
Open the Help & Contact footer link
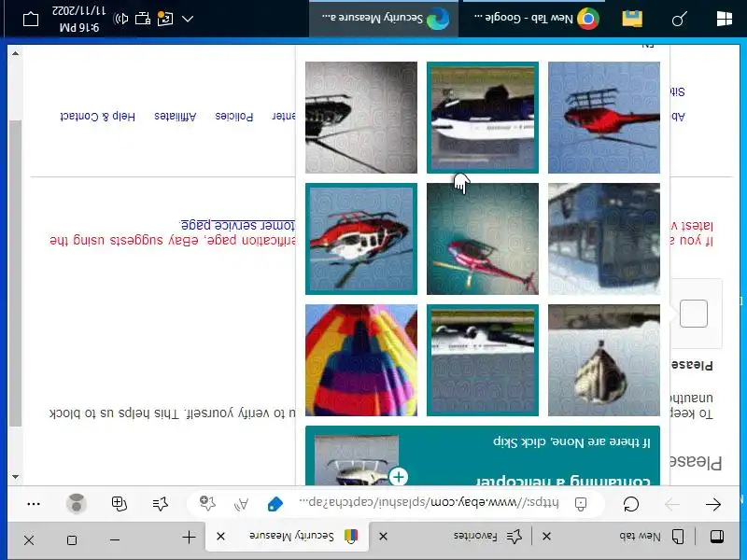pyautogui.click(x=98, y=116)
